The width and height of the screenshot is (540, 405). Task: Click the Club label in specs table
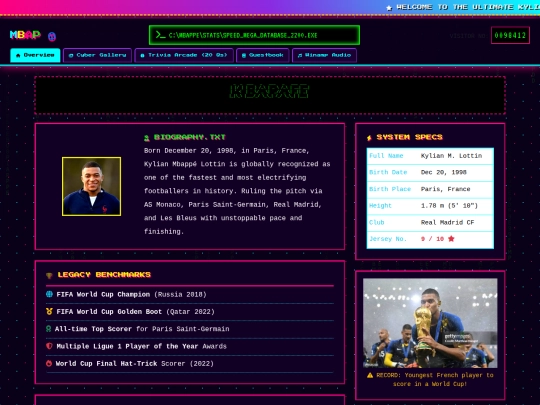[x=376, y=222]
